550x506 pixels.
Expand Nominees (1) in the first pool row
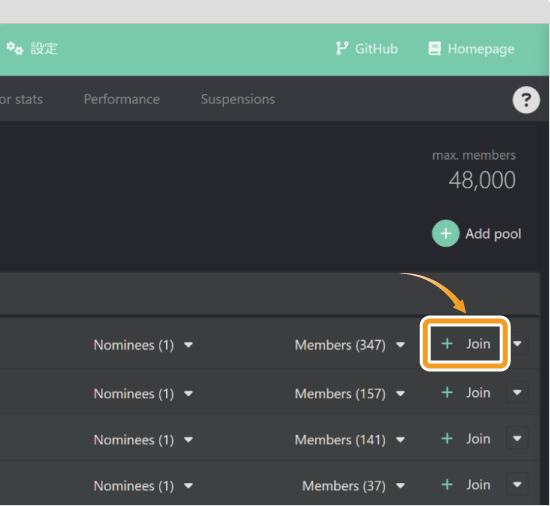(x=143, y=345)
